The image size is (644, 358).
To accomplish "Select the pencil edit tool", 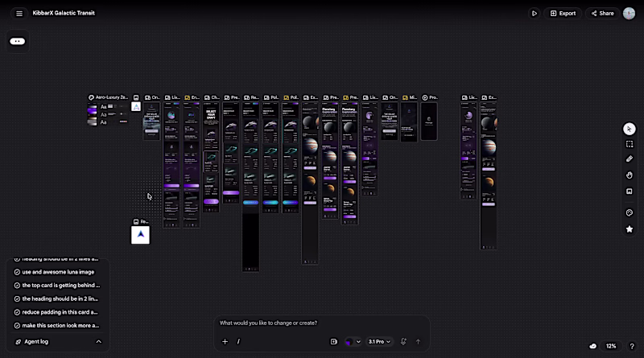I will coord(630,158).
